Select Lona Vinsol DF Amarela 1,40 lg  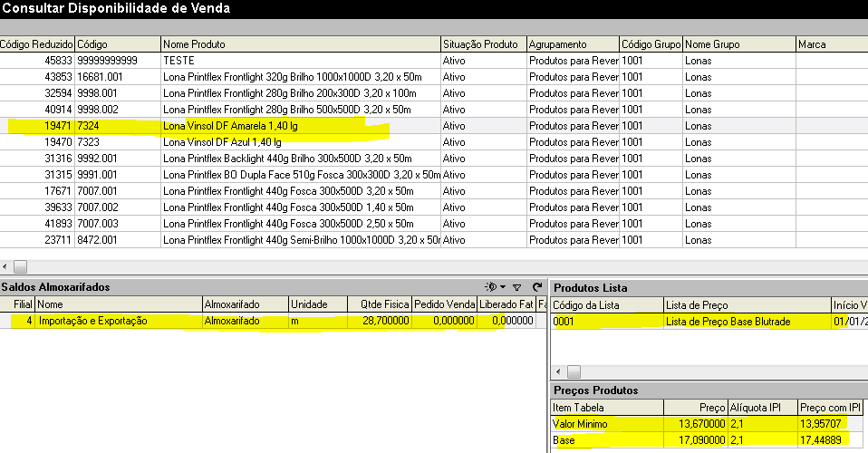(434, 126)
